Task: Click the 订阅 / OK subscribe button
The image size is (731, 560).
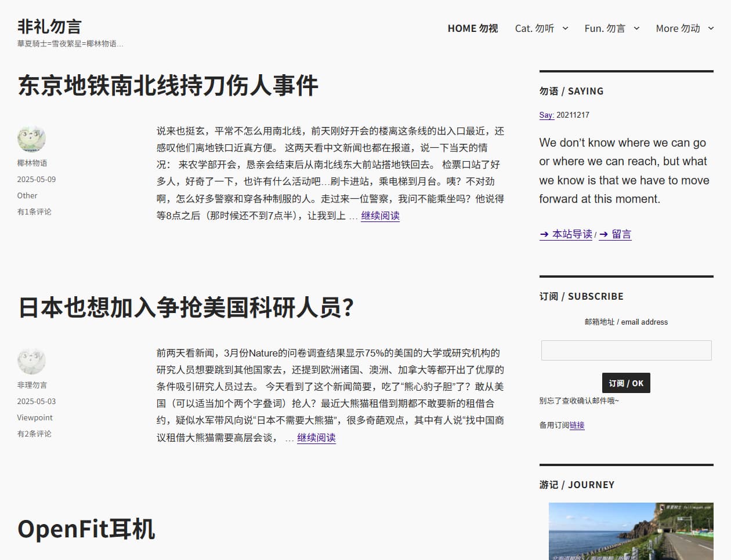Action: (x=626, y=383)
